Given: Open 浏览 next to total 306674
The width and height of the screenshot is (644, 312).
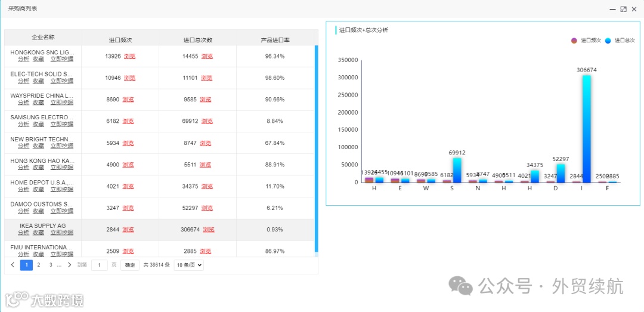Looking at the screenshot, I should click(209, 230).
